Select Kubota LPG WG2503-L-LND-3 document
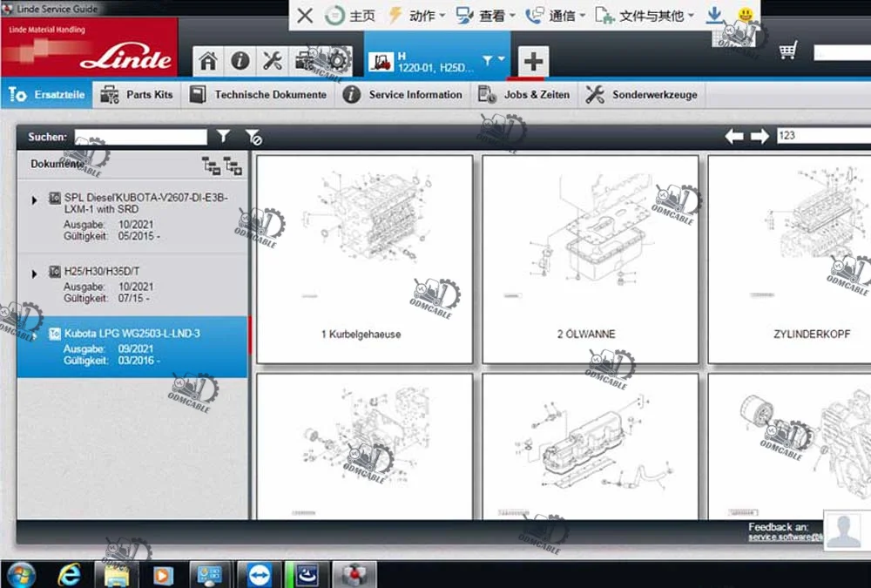Screen dimensions: 871x588 [132, 347]
